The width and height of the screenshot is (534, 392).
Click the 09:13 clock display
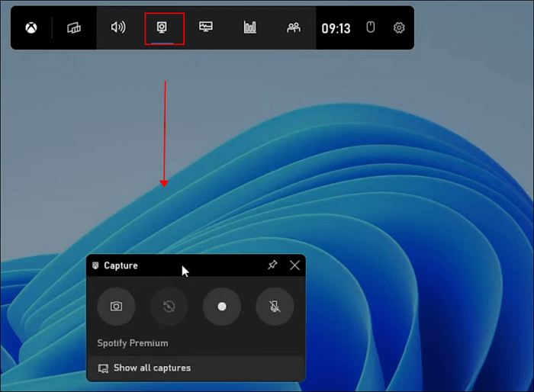pyautogui.click(x=336, y=29)
